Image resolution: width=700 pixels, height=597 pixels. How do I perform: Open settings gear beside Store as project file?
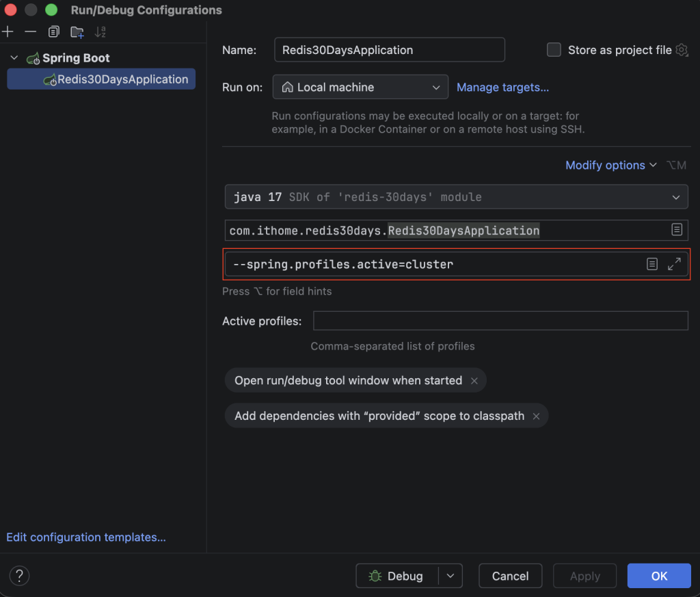[x=682, y=49]
